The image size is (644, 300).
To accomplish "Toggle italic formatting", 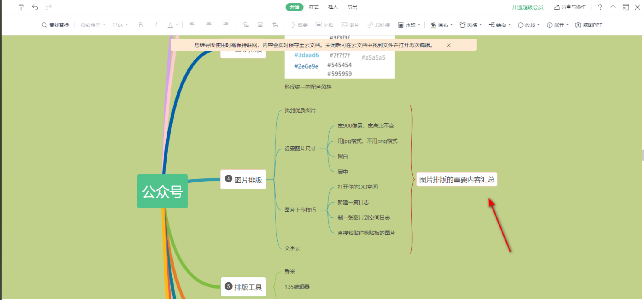I will (156, 25).
